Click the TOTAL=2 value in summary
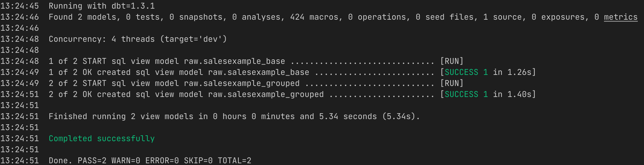Image resolution: width=644 pixels, height=165 pixels. click(234, 161)
